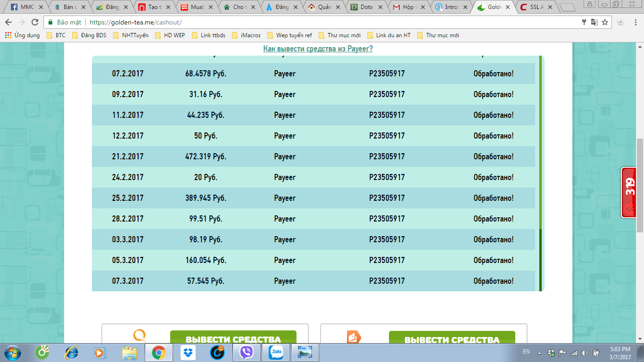Show hidden system tray icons arrow
This screenshot has width=644, height=362.
pyautogui.click(x=539, y=353)
